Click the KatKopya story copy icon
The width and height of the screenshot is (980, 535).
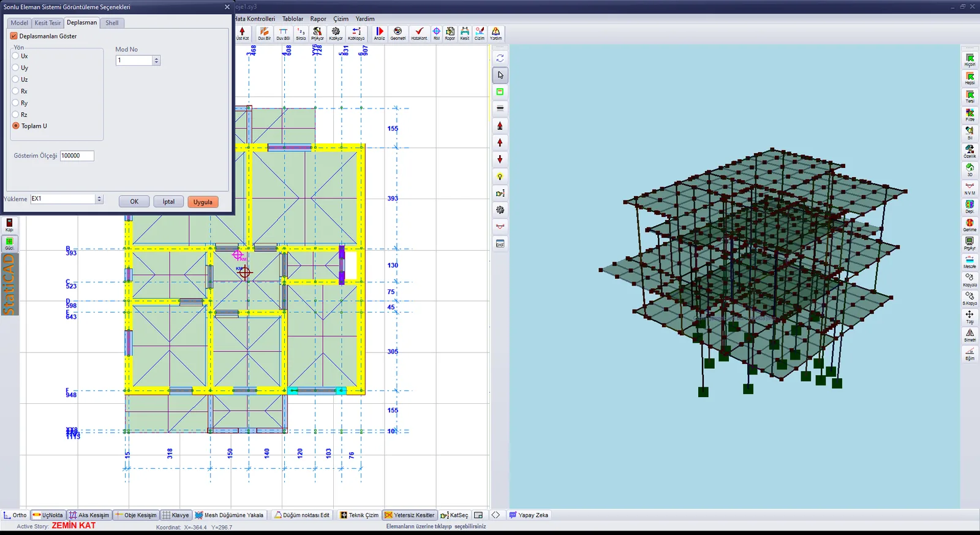pos(356,33)
